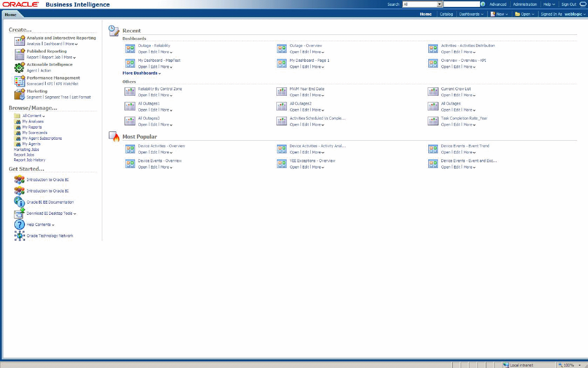The height and width of the screenshot is (368, 588).
Task: Click Home in the global header
Action: [425, 14]
